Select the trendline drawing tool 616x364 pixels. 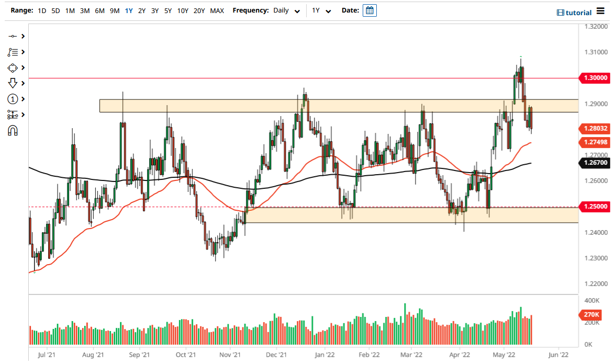tap(13, 36)
